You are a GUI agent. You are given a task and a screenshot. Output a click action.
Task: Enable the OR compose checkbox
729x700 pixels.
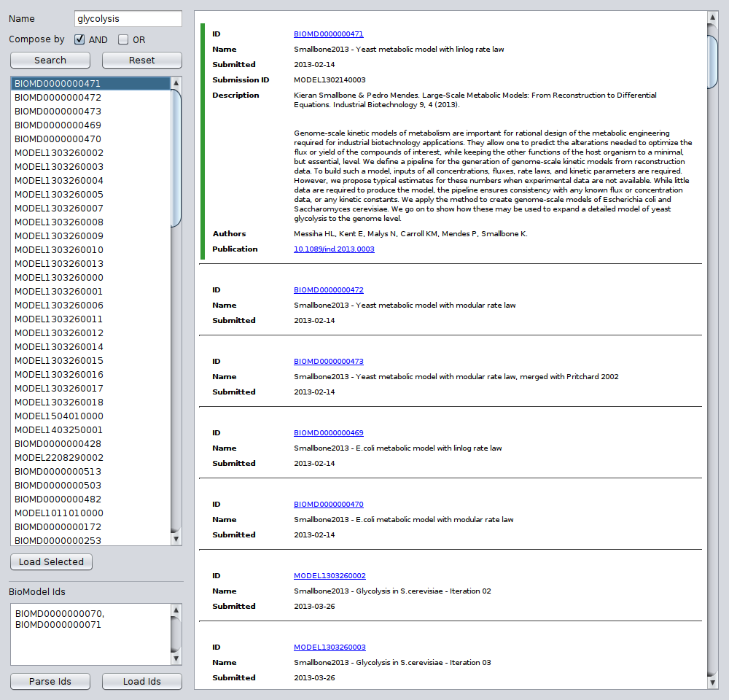pos(123,39)
